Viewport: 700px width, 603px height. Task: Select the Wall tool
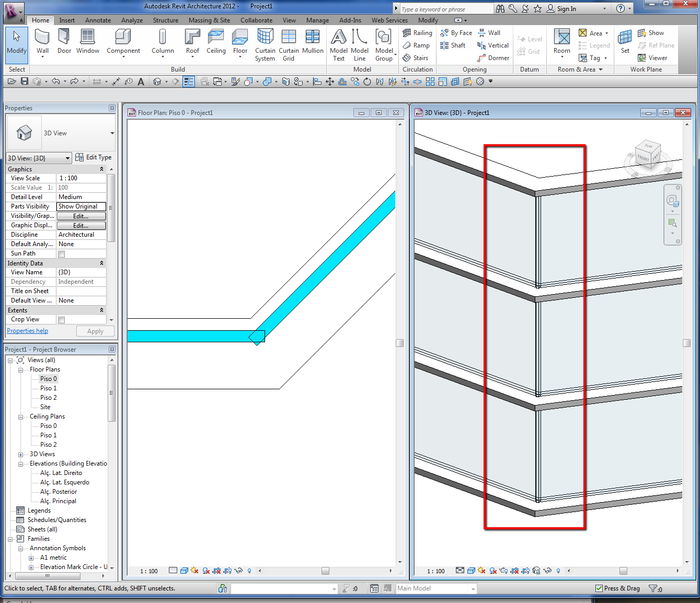(x=42, y=42)
